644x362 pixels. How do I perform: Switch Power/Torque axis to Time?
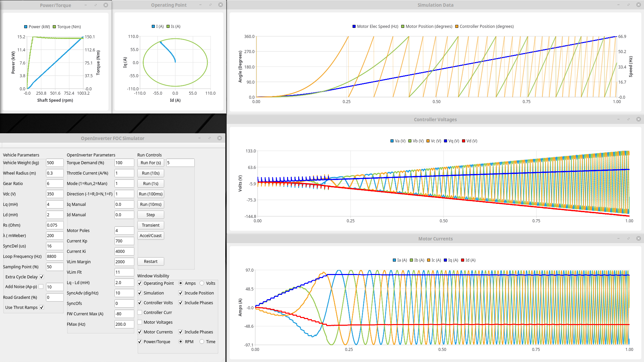pyautogui.click(x=202, y=342)
